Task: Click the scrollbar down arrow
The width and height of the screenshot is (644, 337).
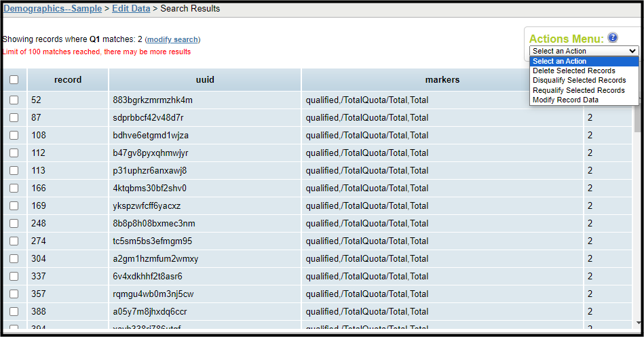Action: click(x=637, y=323)
